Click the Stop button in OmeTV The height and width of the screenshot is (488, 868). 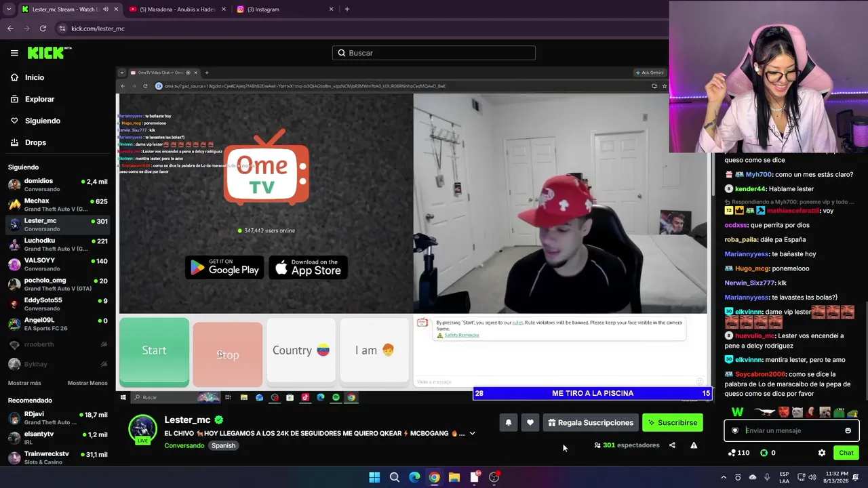pos(228,354)
